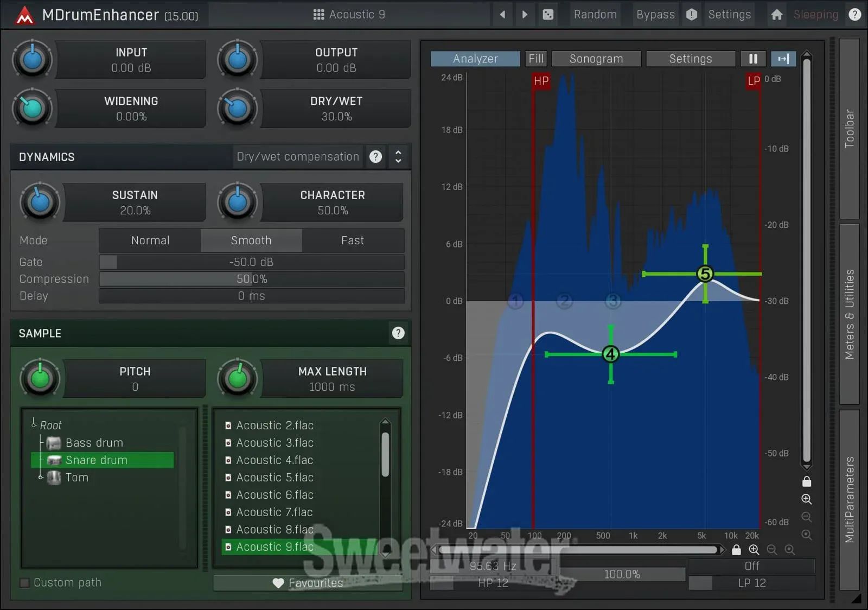The height and width of the screenshot is (610, 868).
Task: Click vertical zoom lock icon
Action: click(x=807, y=481)
